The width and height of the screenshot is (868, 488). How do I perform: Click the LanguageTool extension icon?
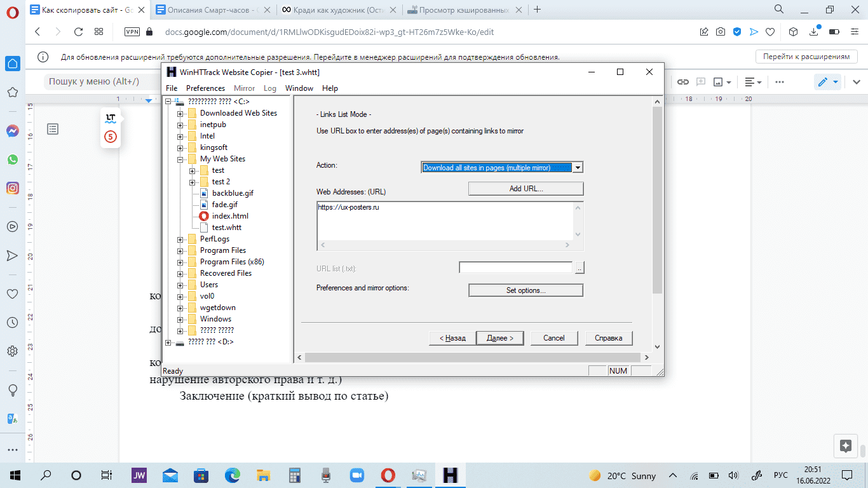(111, 118)
